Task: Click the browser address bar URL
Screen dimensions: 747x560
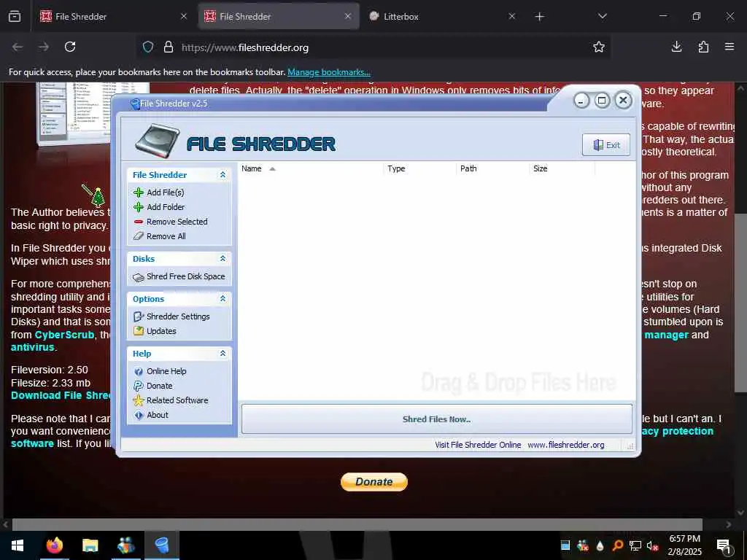Action: tap(245, 47)
